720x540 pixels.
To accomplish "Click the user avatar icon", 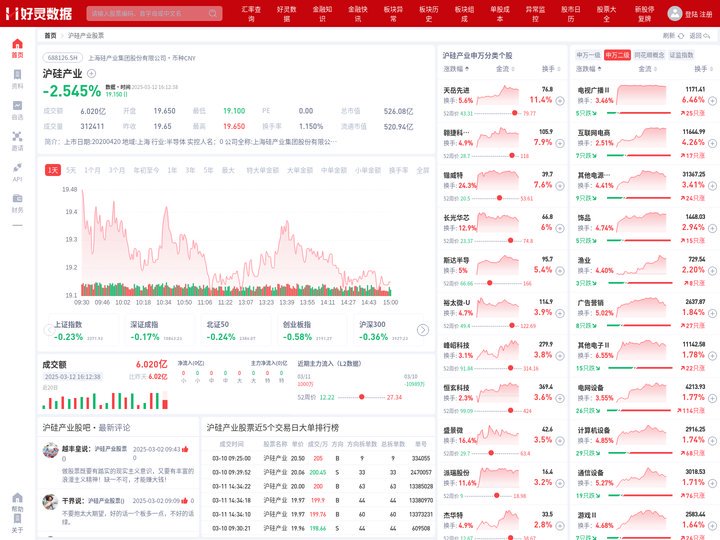I will click(674, 13).
